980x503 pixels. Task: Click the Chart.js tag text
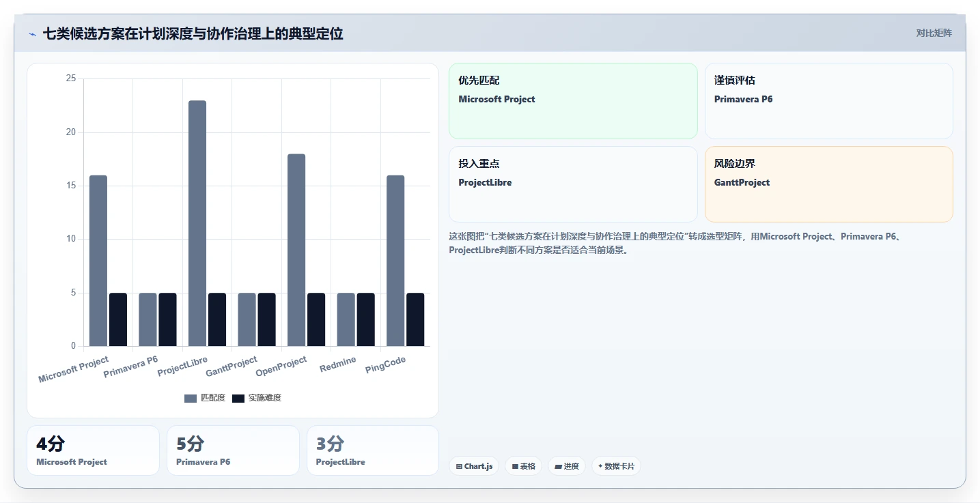(478, 466)
